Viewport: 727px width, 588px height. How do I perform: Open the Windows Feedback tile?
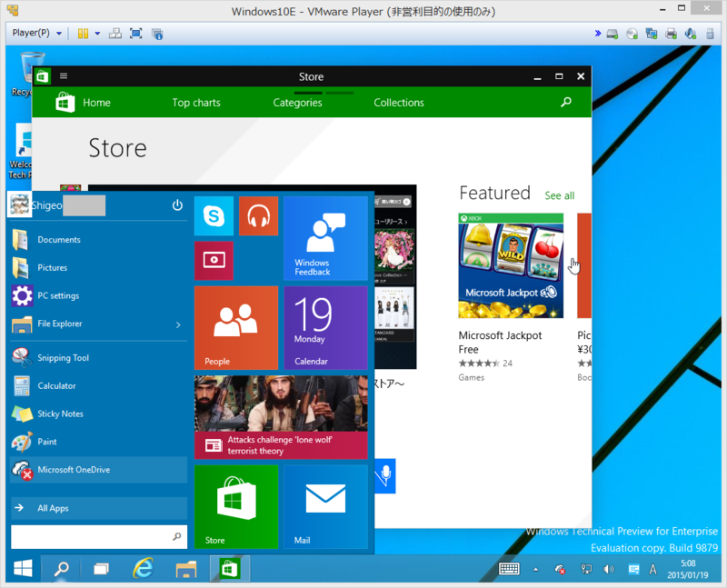point(325,238)
